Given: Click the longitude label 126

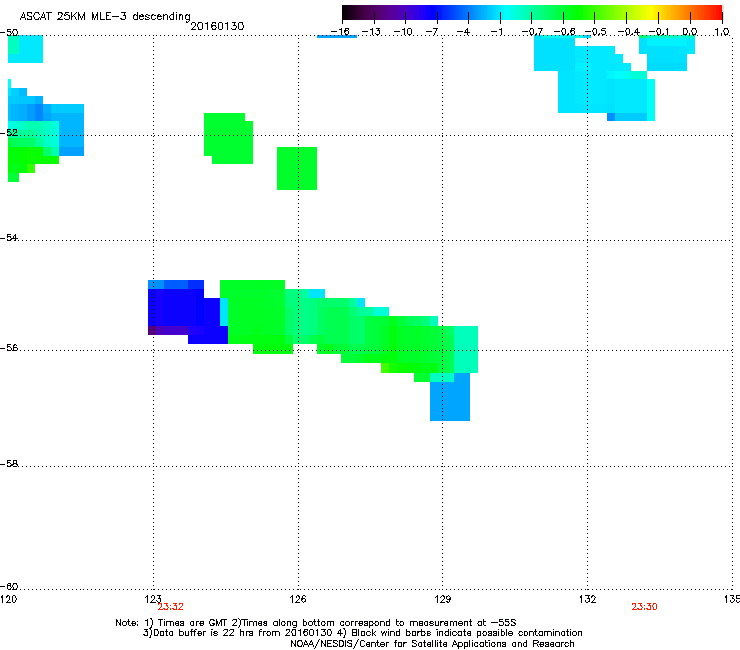Looking at the screenshot, I should (x=298, y=599).
